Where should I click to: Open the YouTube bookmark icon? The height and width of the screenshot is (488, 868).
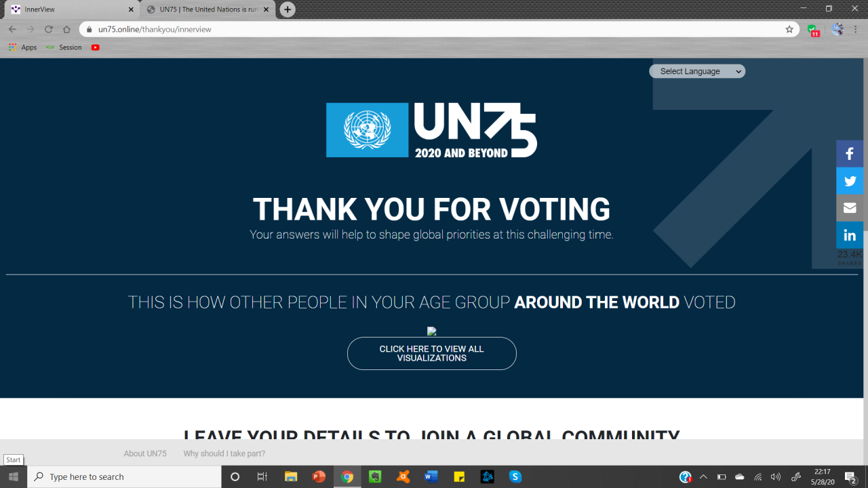[96, 47]
